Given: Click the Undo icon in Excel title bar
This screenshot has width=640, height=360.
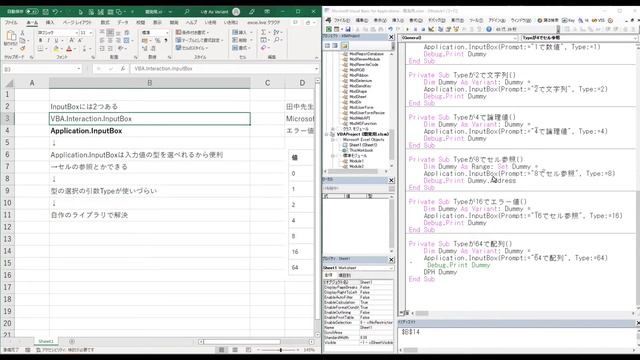Looking at the screenshot, I should (55, 11).
